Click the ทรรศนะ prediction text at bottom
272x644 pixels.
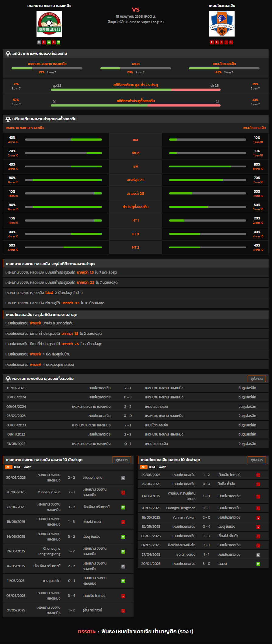(x=136, y=632)
